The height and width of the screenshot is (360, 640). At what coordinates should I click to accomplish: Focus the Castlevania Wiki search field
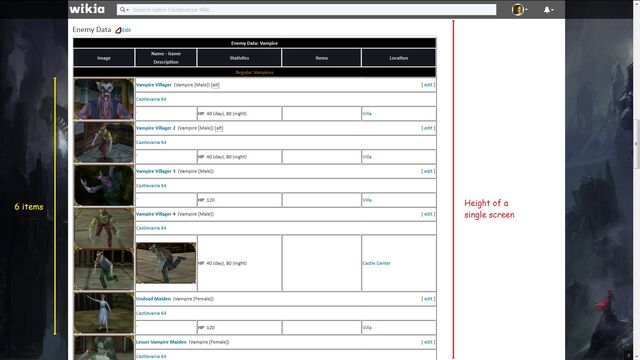(x=313, y=9)
